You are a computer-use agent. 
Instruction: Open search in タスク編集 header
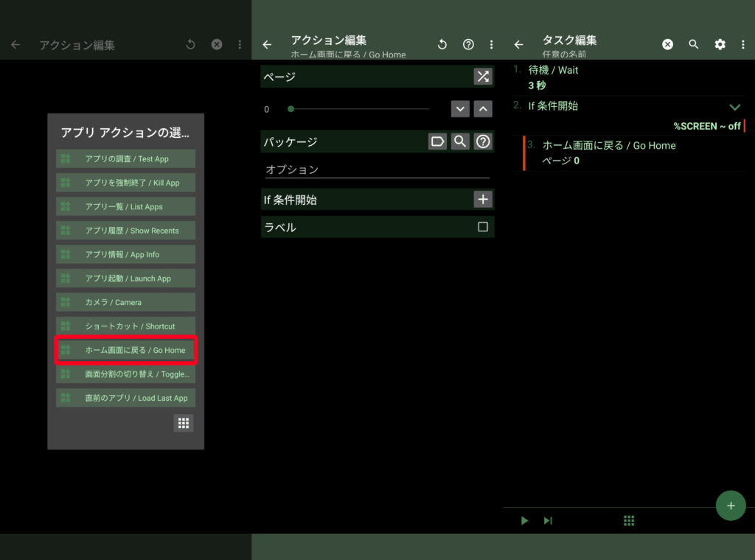pos(693,44)
